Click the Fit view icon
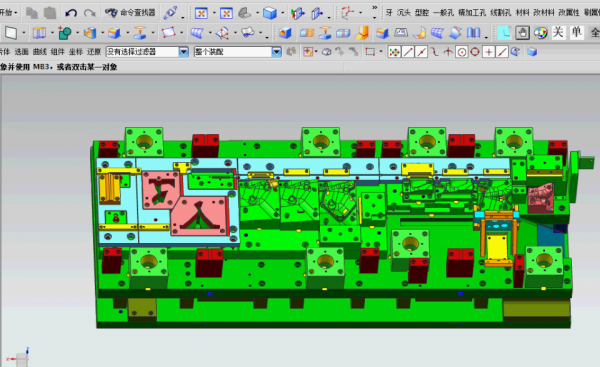The width and height of the screenshot is (600, 367). click(201, 13)
